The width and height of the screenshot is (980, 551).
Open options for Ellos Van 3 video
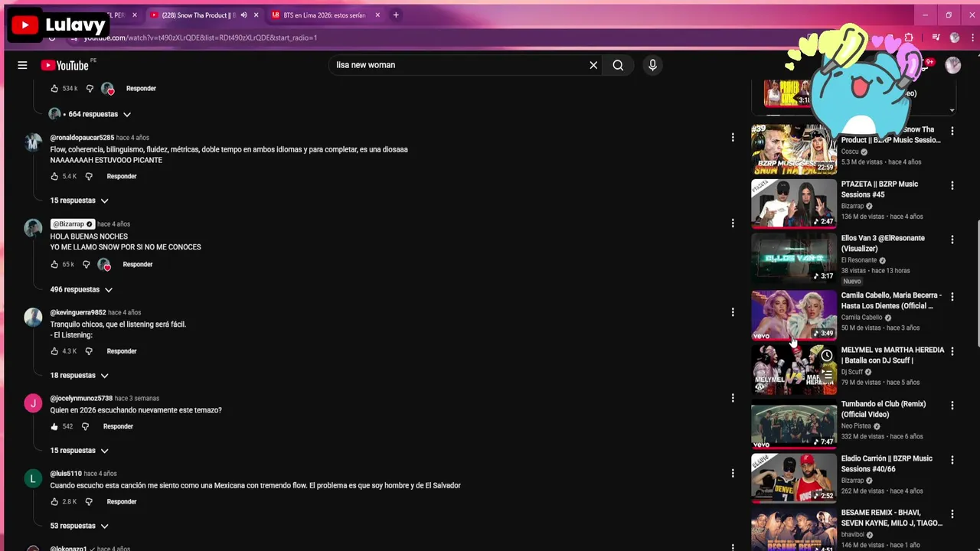[x=952, y=240]
